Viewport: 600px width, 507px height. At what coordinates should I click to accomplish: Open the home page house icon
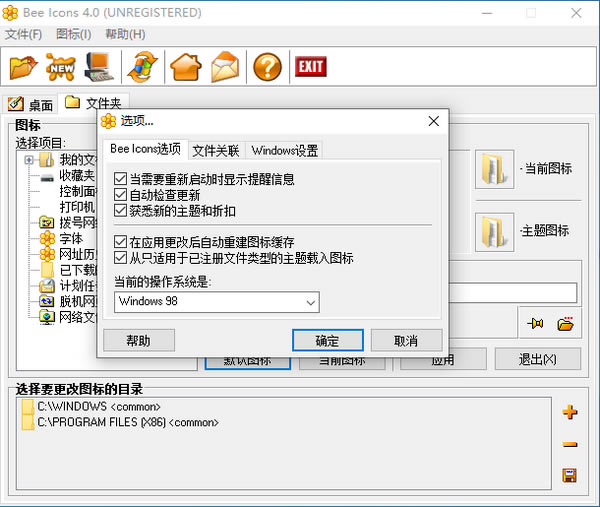[186, 67]
